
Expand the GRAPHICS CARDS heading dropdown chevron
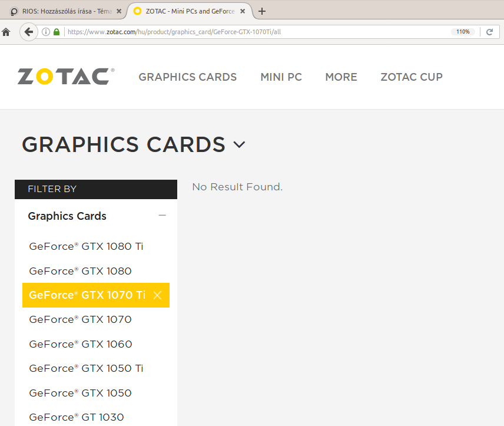[239, 144]
